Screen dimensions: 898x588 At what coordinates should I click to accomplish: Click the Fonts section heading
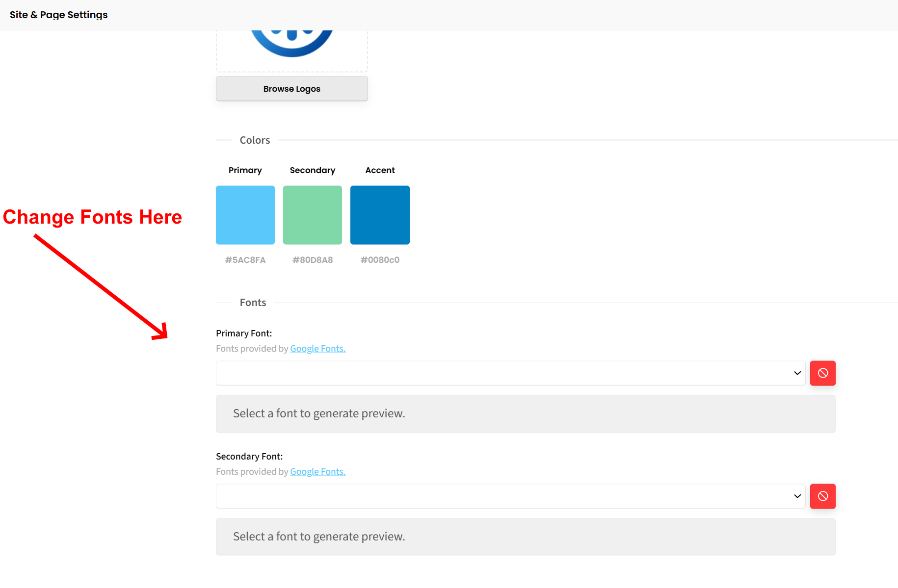point(253,303)
